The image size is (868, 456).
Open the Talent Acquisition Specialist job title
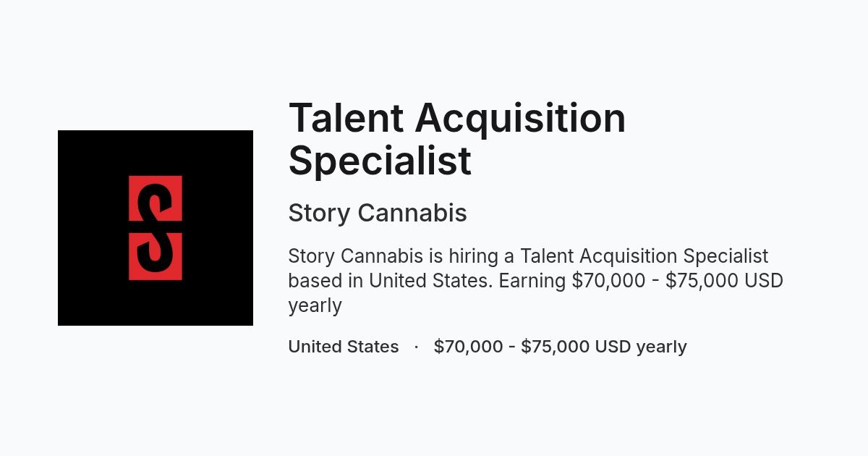(x=457, y=139)
